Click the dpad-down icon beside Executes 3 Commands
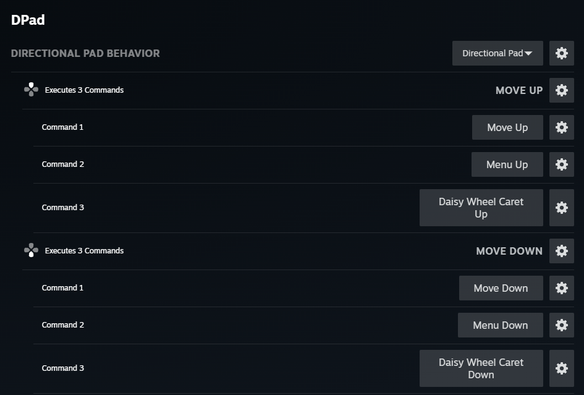 31,250
